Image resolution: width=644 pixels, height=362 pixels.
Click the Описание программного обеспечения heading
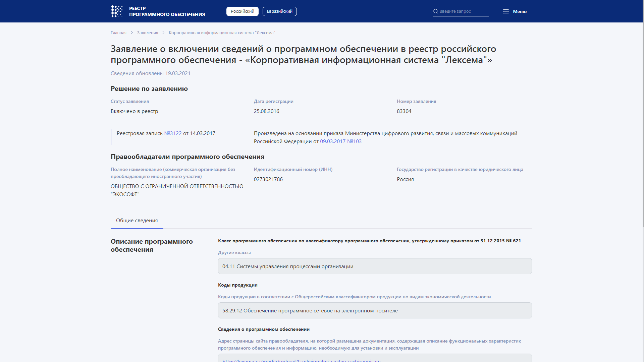coord(152,245)
